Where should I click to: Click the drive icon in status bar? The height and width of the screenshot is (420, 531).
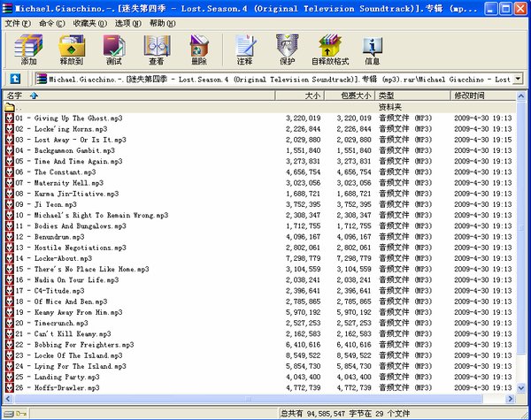tap(9, 414)
